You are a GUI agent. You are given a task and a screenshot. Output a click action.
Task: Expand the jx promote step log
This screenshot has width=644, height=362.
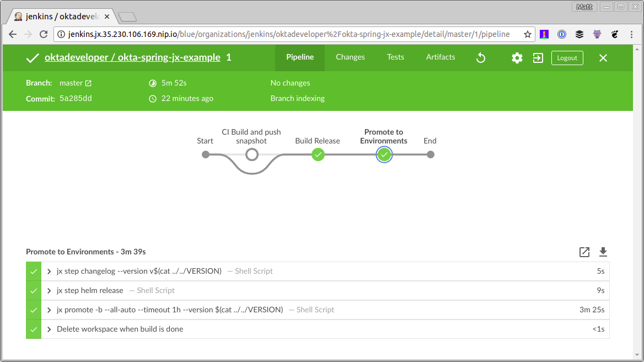tap(49, 310)
